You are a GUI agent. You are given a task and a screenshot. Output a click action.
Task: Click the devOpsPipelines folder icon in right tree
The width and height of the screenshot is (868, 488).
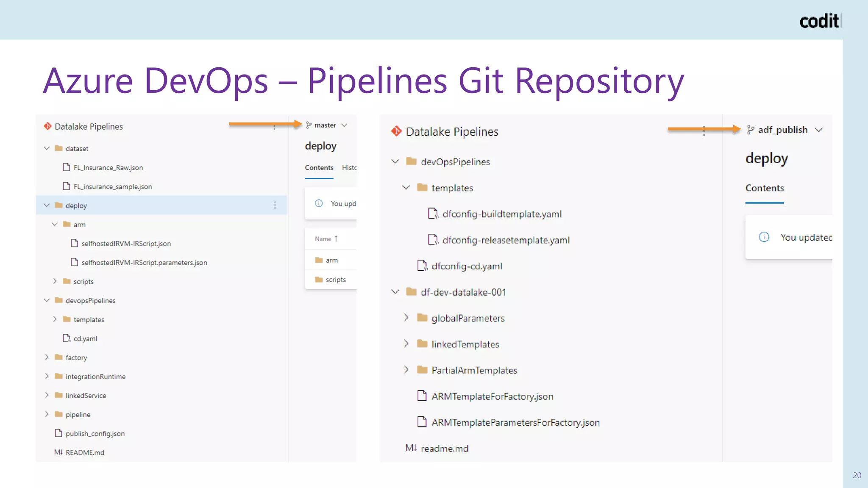click(411, 161)
